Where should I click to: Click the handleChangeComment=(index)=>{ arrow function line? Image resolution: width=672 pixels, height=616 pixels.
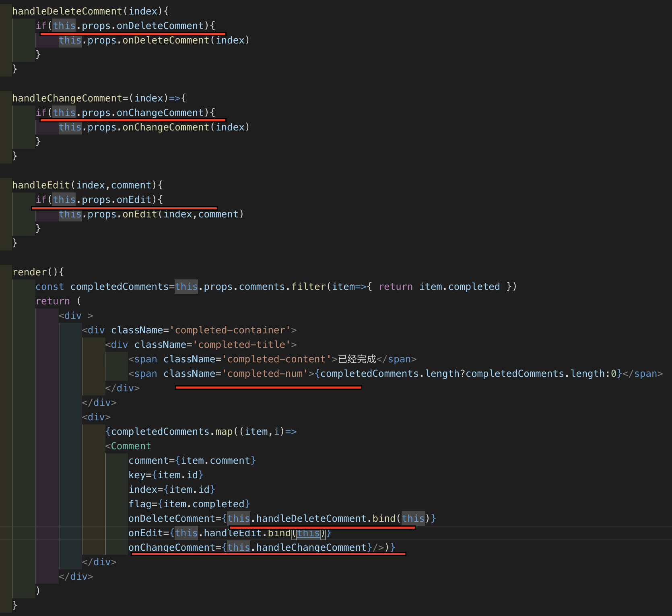99,98
